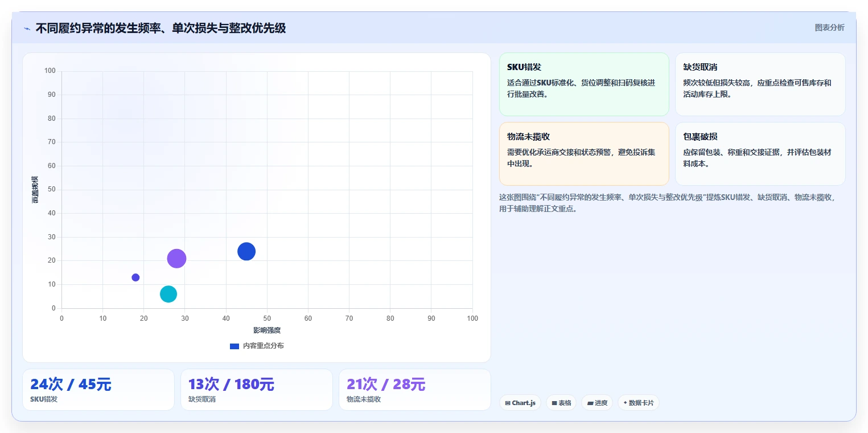Open the 缺货取消 insight card
The width and height of the screenshot is (868, 433).
click(760, 84)
